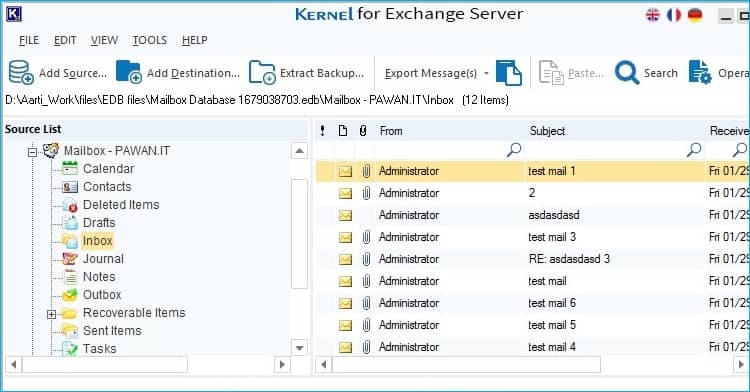Open Export Message(s) dropdown arrow
Viewport: 750px width, 392px height.
point(486,73)
